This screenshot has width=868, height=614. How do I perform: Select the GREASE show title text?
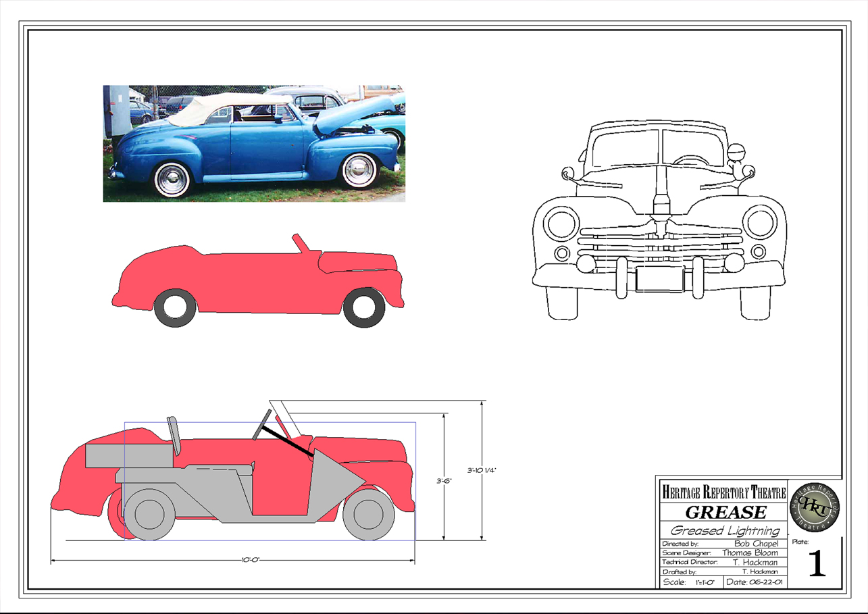point(725,512)
